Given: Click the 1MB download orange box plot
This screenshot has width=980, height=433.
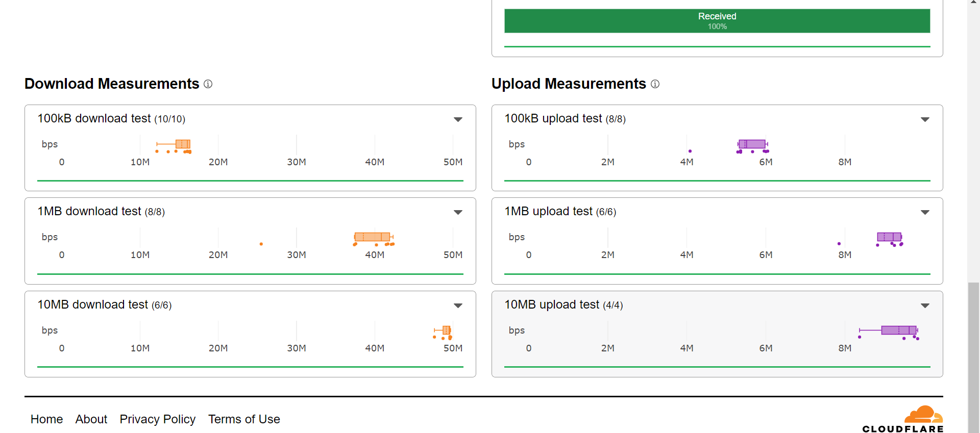Looking at the screenshot, I should coord(374,237).
